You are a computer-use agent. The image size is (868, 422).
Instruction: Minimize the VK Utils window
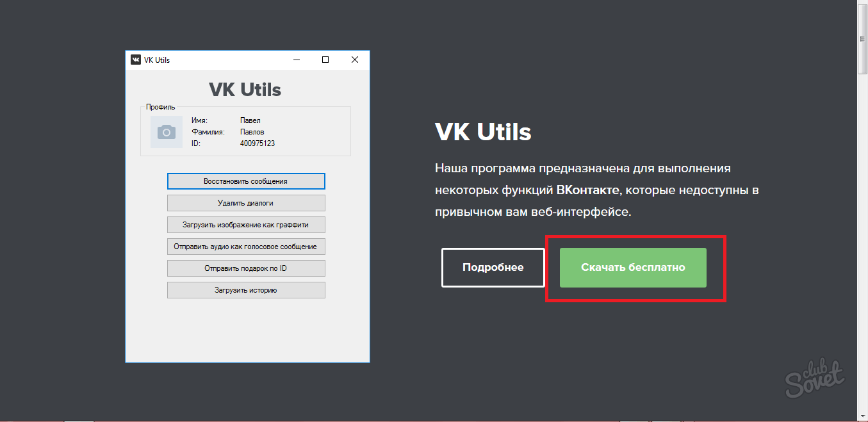pyautogui.click(x=297, y=60)
